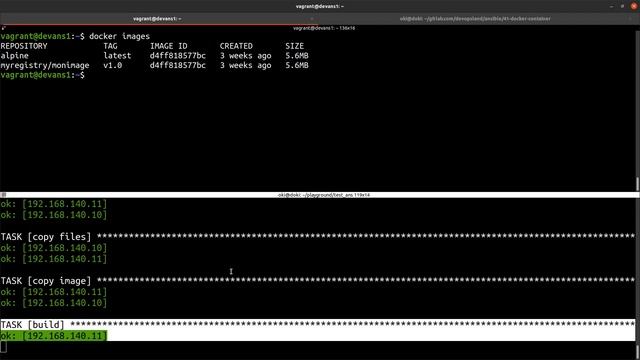The image size is (640, 360).
Task: Click the 'REPOSITORY' column header
Action: coord(24,46)
